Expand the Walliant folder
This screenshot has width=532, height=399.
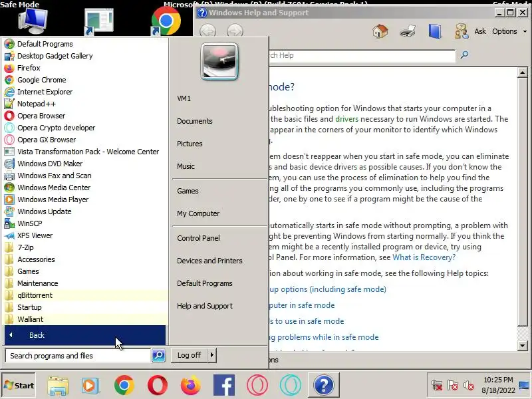(30, 319)
